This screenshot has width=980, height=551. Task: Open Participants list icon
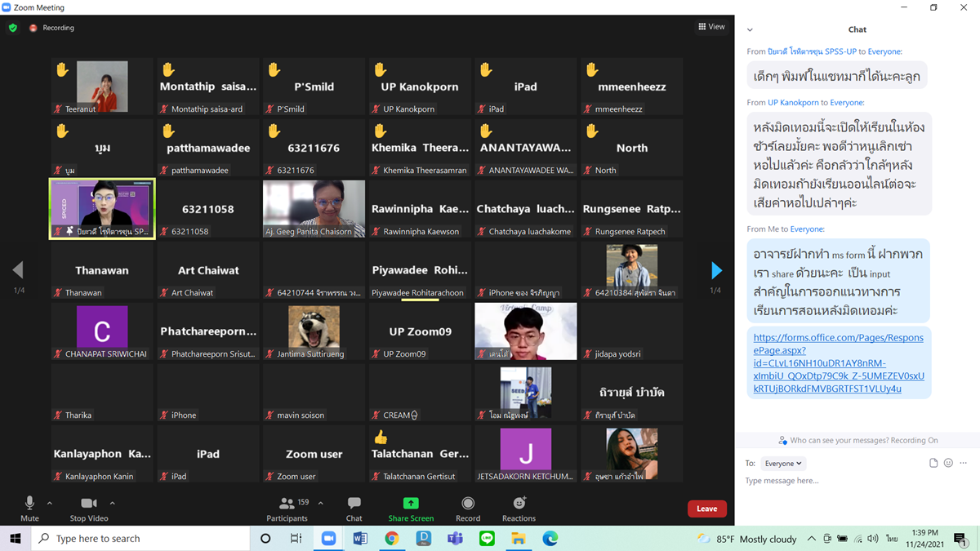coord(287,504)
